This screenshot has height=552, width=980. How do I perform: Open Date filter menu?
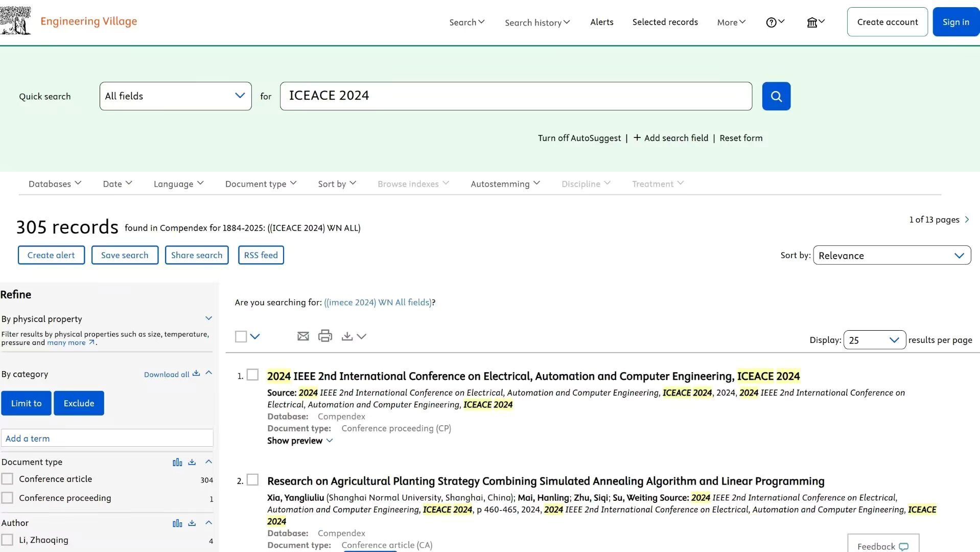point(118,183)
